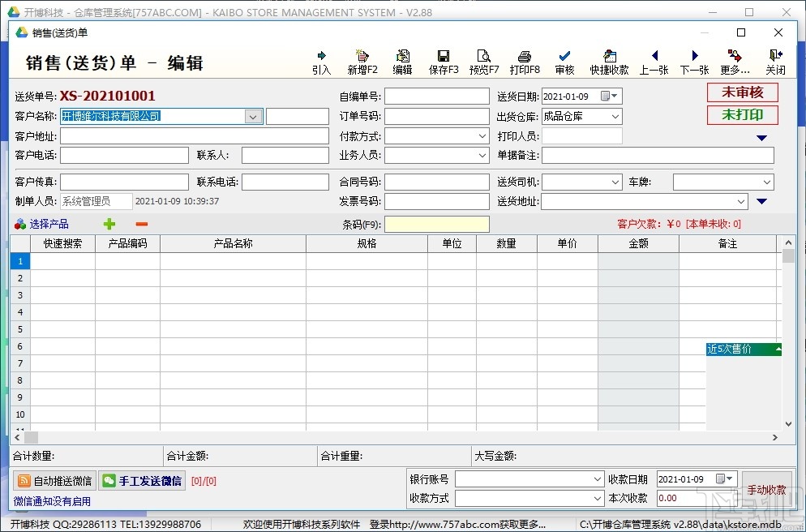Expand the 客户名称 customer dropdown
Image resolution: width=806 pixels, height=532 pixels.
pyautogui.click(x=252, y=117)
